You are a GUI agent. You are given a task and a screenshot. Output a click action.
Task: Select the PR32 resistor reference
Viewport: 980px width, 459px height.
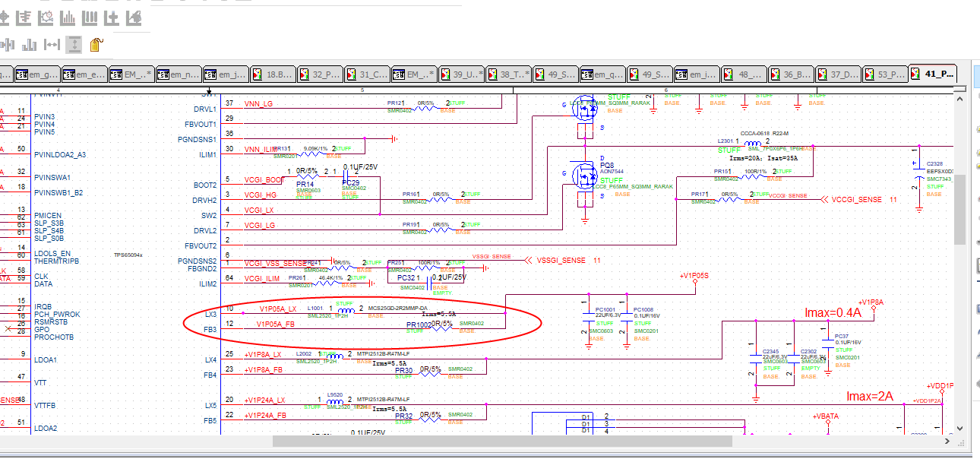click(x=403, y=416)
